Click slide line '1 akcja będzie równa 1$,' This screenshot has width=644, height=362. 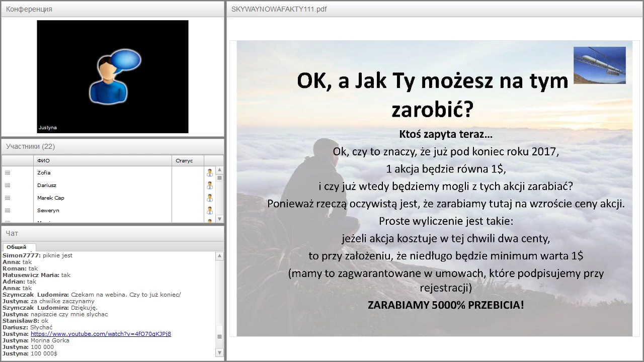tap(446, 168)
